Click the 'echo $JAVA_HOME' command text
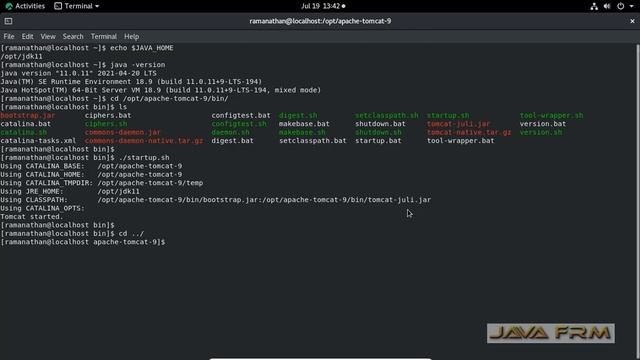Screen dimensions: 640x360 point(142,48)
